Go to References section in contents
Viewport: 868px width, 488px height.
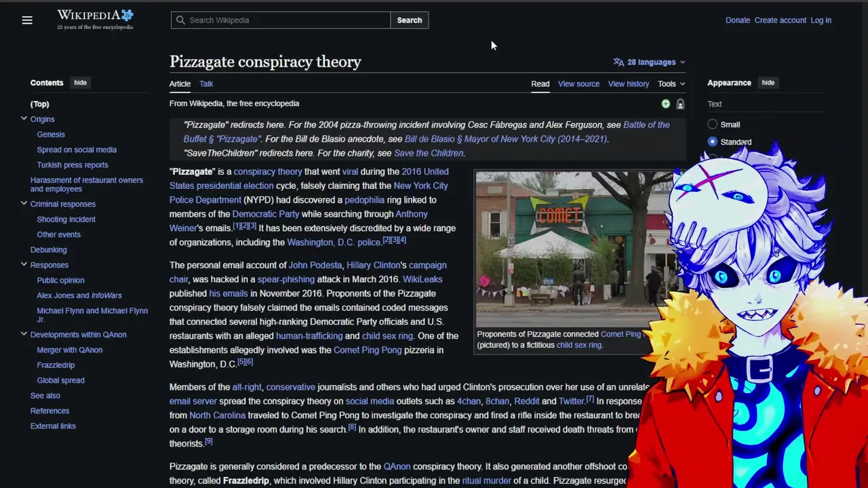pos(50,411)
